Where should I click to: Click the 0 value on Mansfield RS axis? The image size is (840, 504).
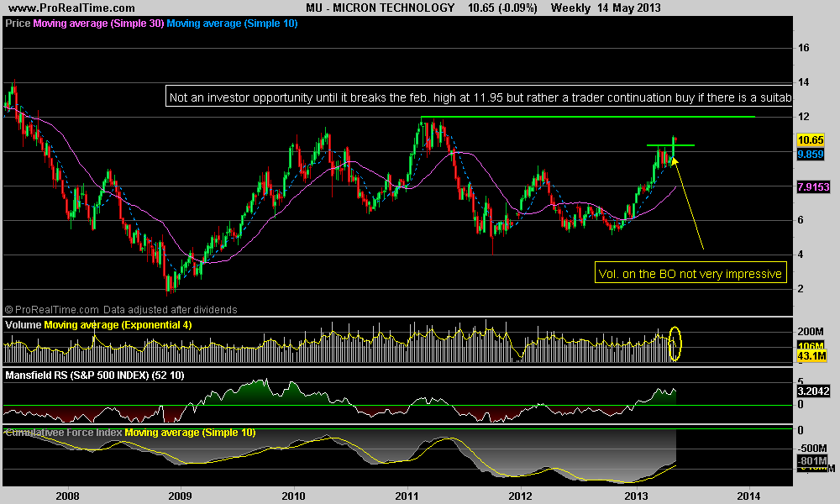pos(801,405)
